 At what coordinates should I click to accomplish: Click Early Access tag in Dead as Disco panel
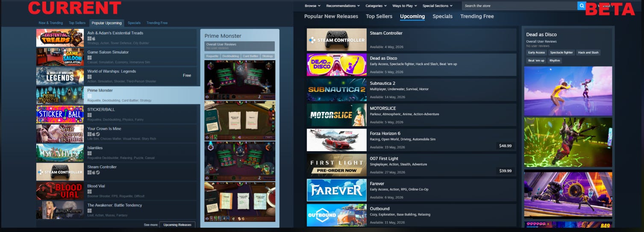pyautogui.click(x=536, y=53)
